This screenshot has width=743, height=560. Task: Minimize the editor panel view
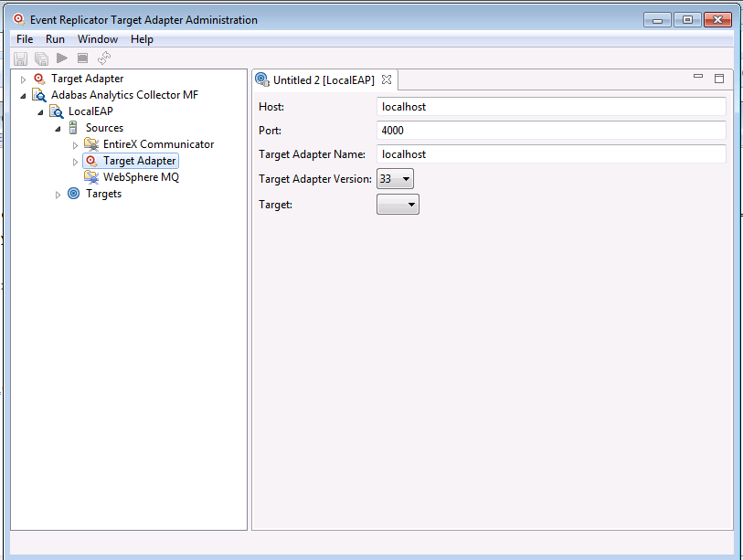(x=698, y=79)
